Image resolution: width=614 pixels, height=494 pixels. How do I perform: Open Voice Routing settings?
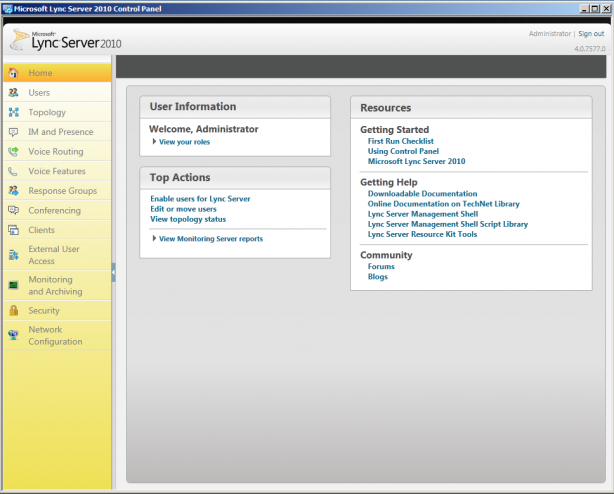click(57, 151)
